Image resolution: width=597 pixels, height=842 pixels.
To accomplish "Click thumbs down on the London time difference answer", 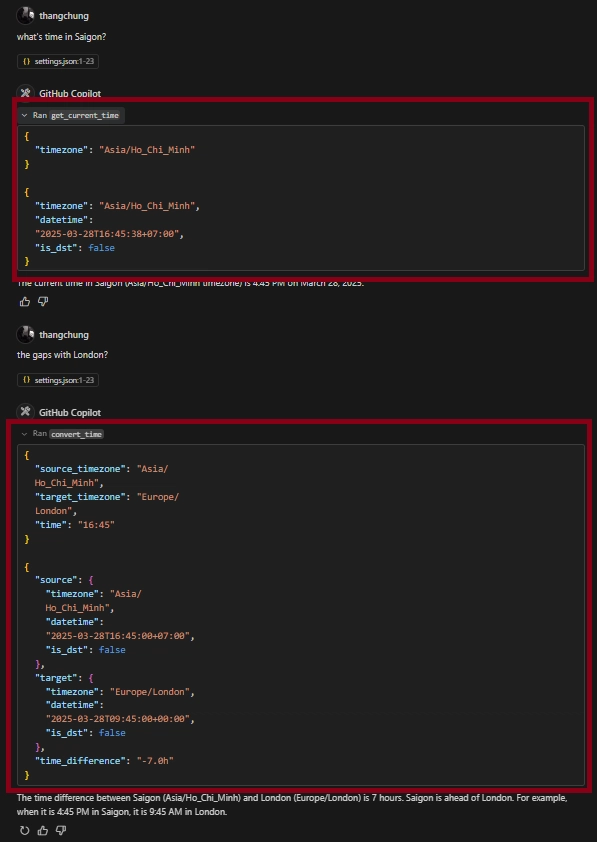I will pos(61,831).
